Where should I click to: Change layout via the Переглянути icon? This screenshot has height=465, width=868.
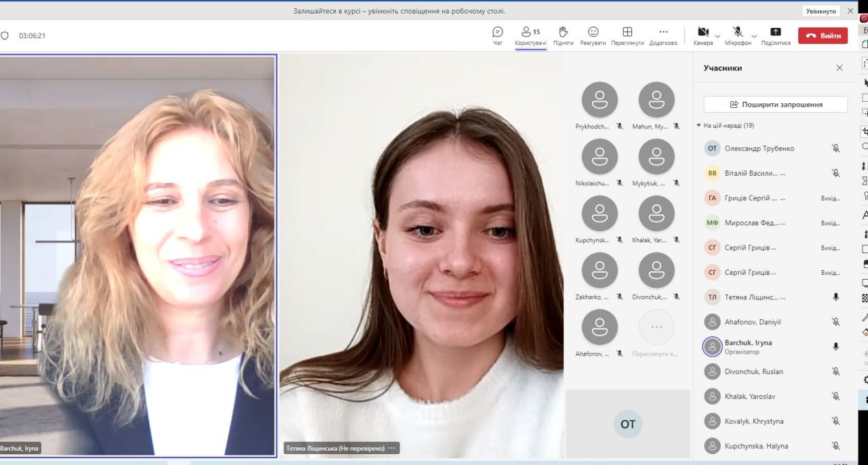click(x=627, y=35)
